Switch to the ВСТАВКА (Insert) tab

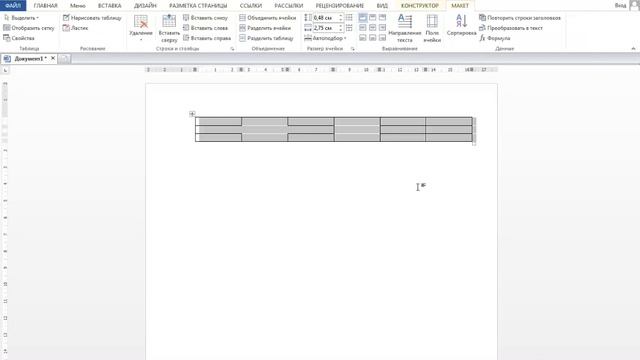tap(109, 6)
